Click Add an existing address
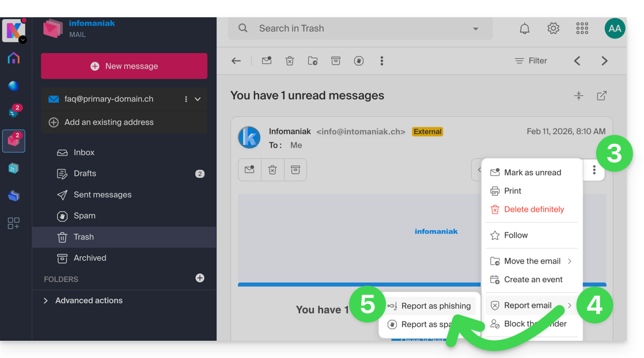Screen dimensions: 644x358 (x=108, y=122)
